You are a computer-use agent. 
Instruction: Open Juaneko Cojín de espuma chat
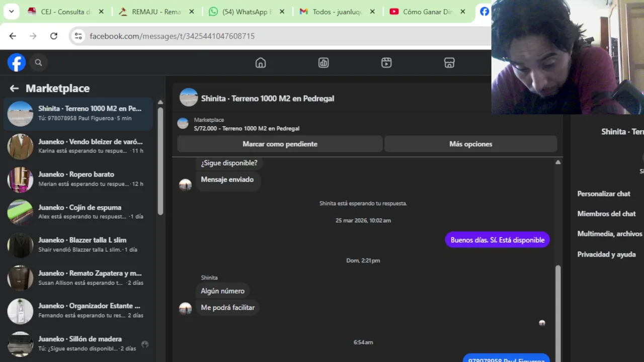(78, 212)
